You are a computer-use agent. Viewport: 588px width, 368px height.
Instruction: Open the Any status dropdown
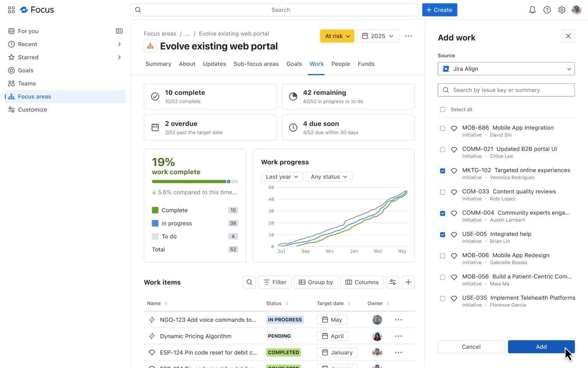(328, 177)
